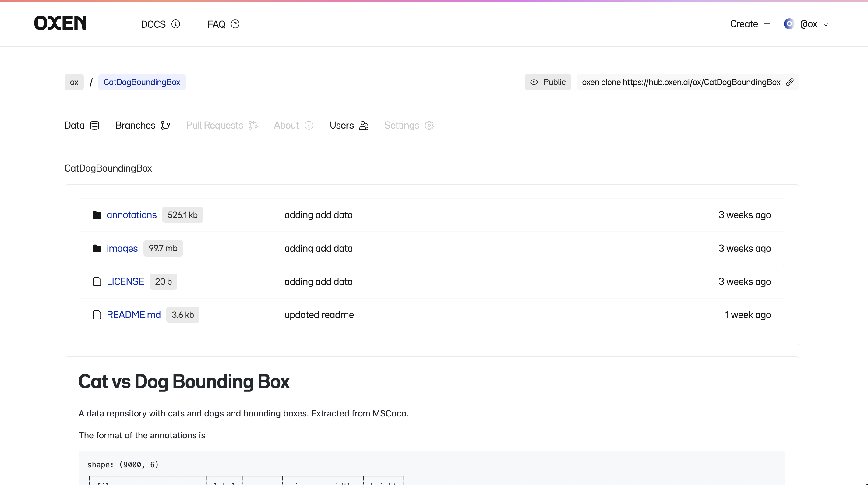
Task: Click the DOCS info circle icon
Action: [175, 24]
